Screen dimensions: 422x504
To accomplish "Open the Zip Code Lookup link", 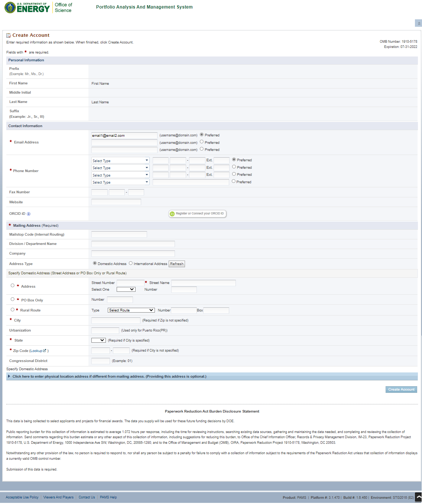I will point(38,351).
